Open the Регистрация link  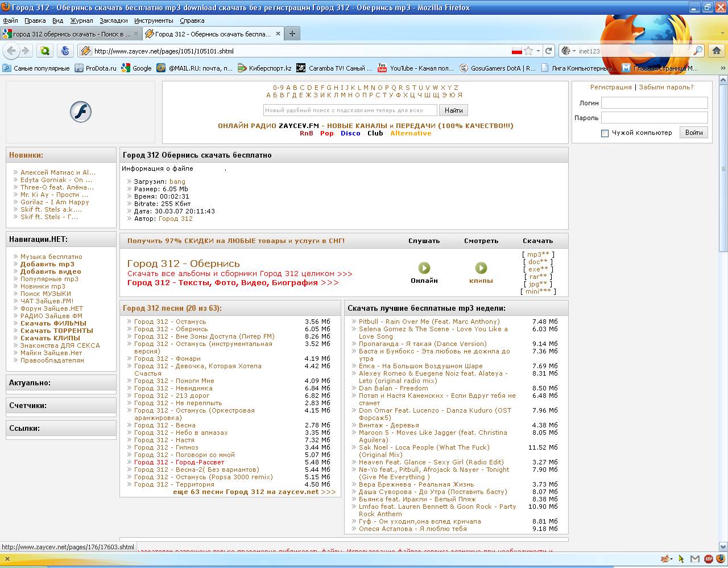coord(611,87)
